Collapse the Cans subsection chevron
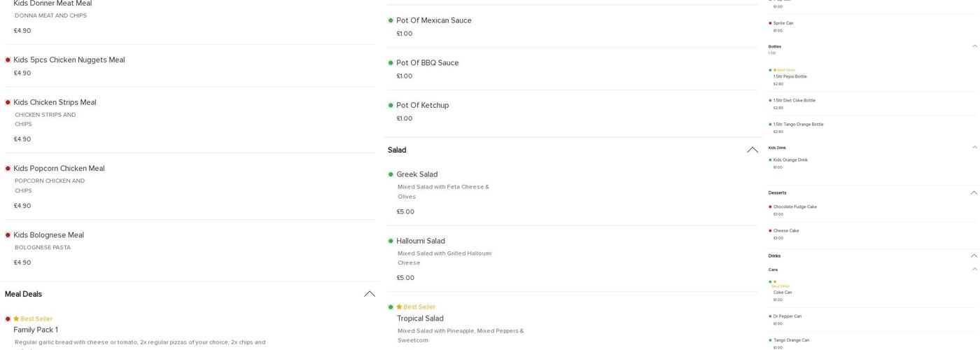 [974, 269]
